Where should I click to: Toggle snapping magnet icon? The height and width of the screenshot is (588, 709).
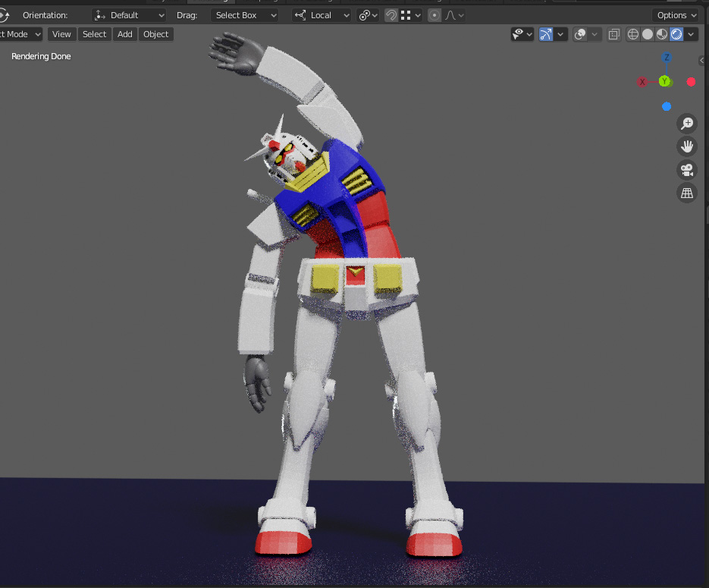point(391,15)
